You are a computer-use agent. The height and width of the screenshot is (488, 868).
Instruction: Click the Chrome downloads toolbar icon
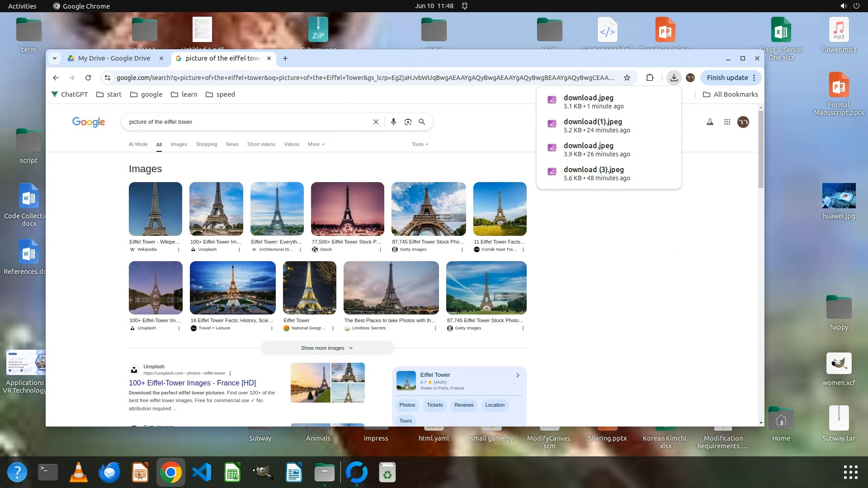coord(674,78)
